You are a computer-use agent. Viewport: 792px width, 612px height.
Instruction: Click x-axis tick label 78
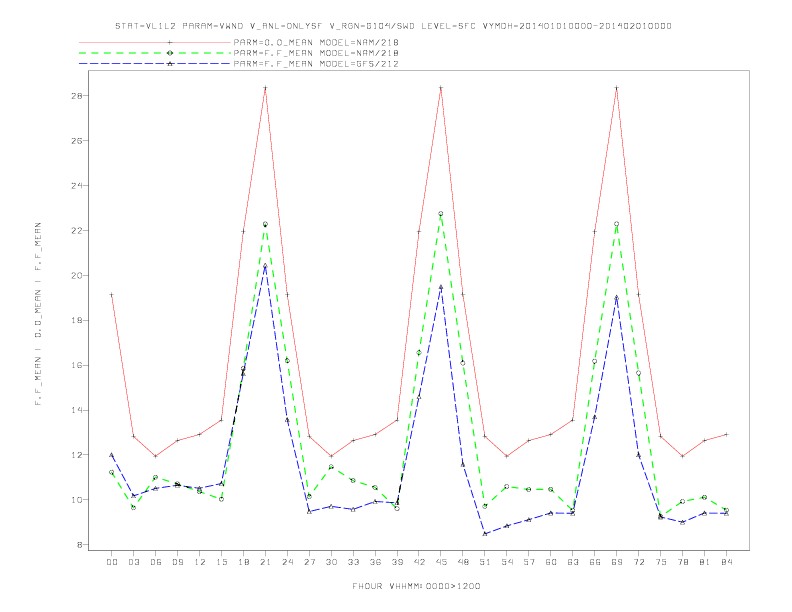682,562
